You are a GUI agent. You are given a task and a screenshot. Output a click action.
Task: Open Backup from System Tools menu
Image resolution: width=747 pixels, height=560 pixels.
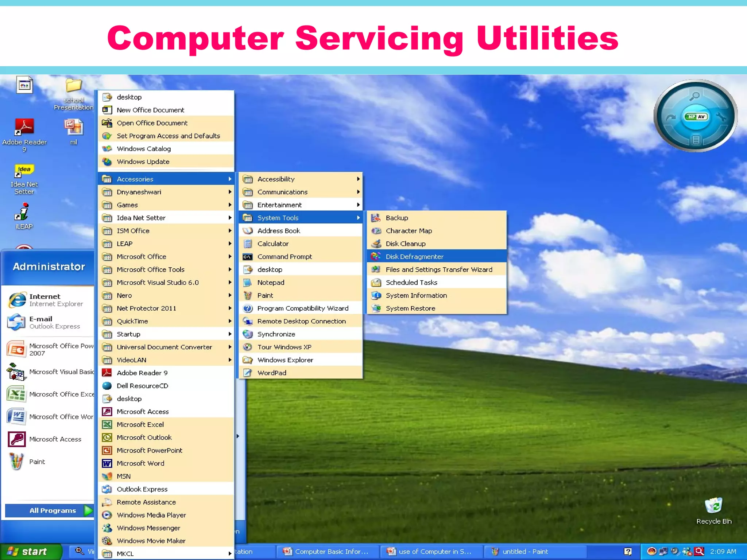coord(437,218)
